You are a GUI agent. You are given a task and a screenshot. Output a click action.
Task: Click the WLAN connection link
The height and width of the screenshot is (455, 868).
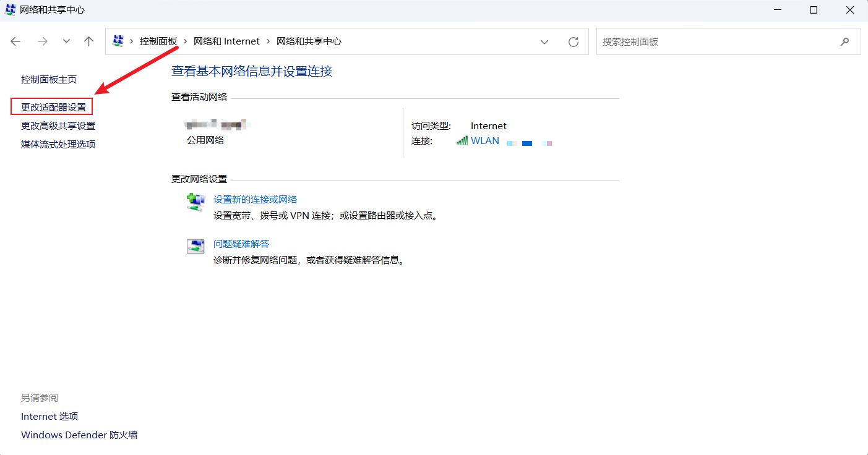pos(485,140)
